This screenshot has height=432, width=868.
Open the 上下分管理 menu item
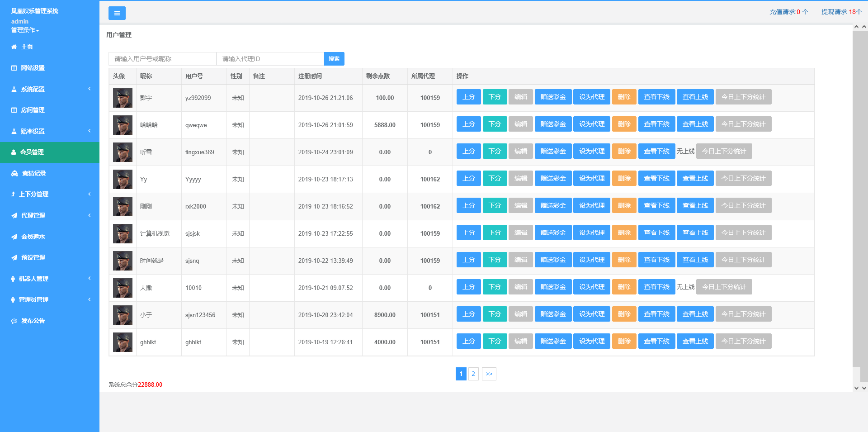[x=33, y=195]
